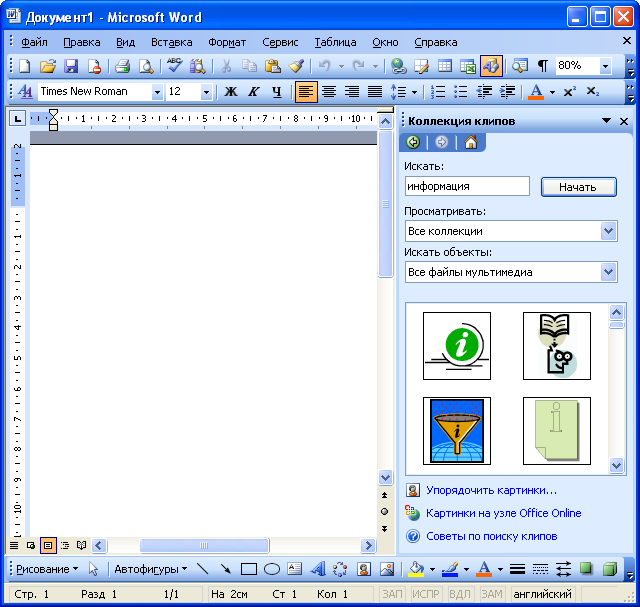The width and height of the screenshot is (640, 607).
Task: Turn on justified text alignment
Action: click(375, 91)
